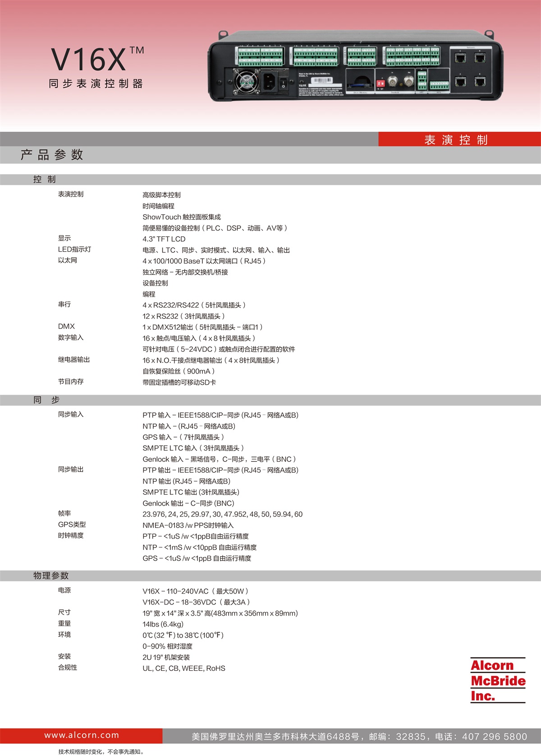Click 4.3" TFT LCD value
This screenshot has width=541, height=756.
tap(164, 239)
